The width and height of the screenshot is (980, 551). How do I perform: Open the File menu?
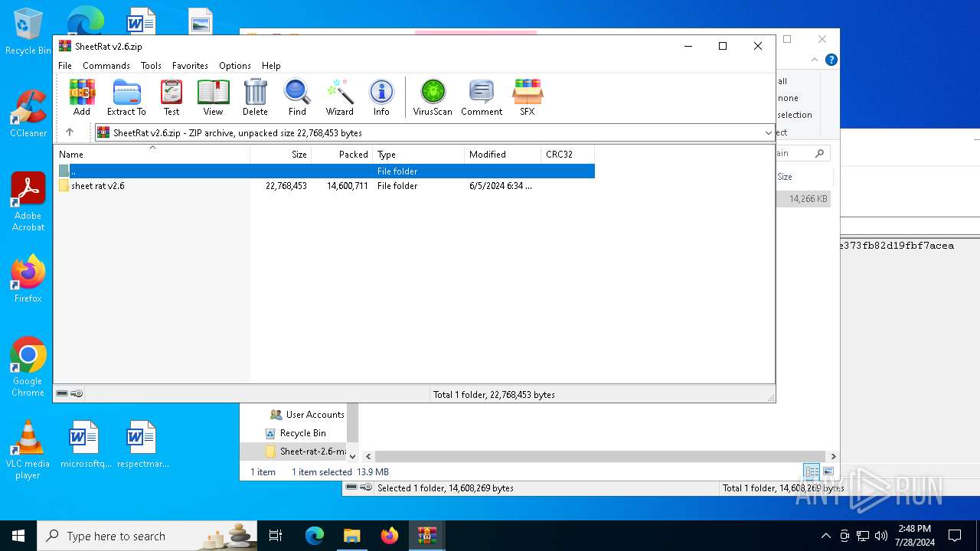(x=65, y=66)
